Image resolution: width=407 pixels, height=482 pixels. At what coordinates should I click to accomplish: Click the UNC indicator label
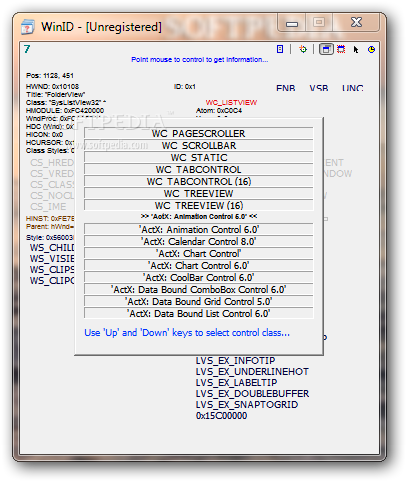[x=352, y=88]
